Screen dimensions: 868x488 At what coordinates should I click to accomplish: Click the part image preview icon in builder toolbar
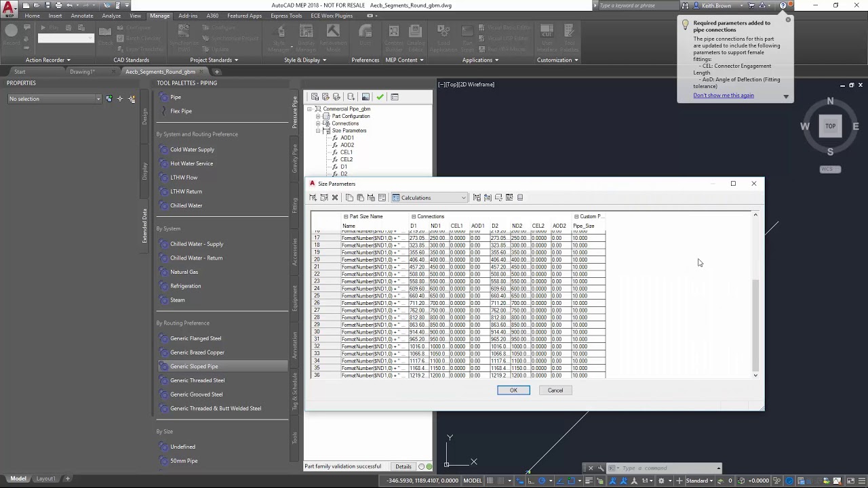tap(366, 97)
